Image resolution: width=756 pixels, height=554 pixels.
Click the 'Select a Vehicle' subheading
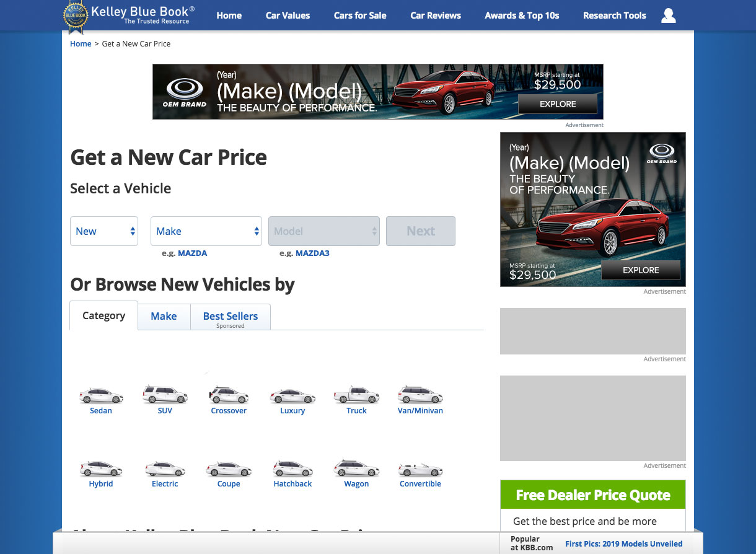pyautogui.click(x=121, y=188)
